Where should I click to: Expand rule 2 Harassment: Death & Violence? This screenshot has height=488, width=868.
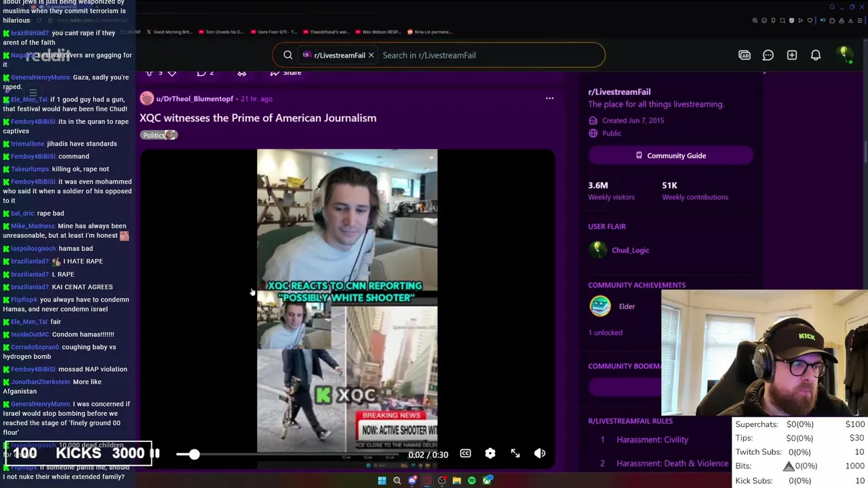click(672, 464)
